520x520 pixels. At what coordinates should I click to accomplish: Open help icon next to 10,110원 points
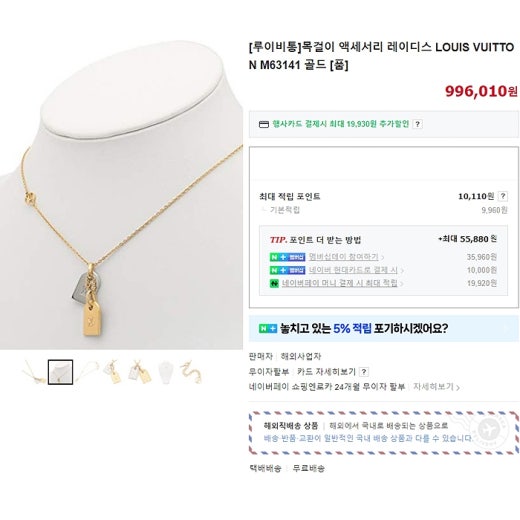pos(503,196)
